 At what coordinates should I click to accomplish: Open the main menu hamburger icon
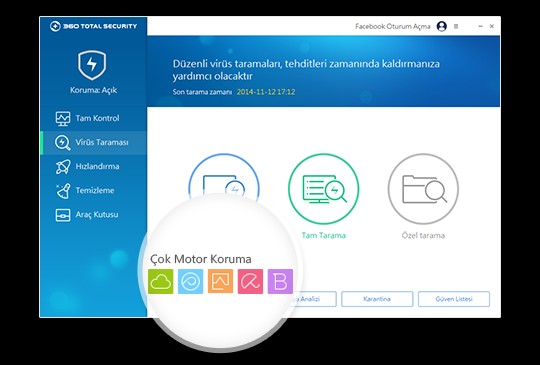pos(456,26)
